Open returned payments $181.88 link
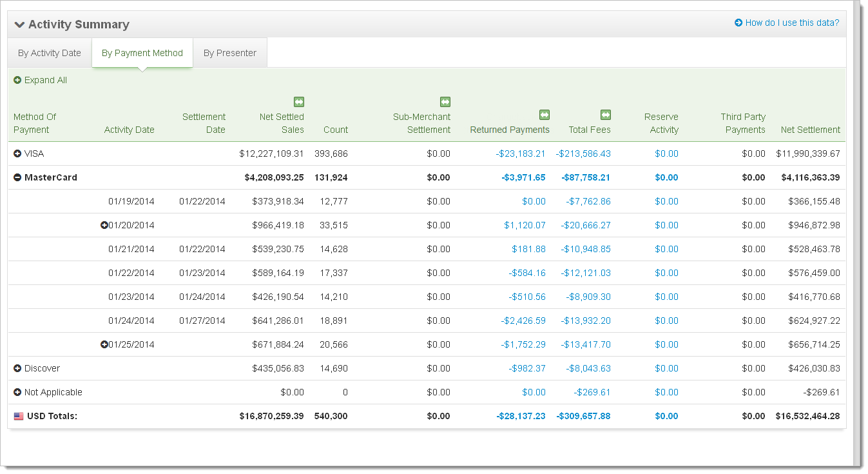The width and height of the screenshot is (868, 474). point(529,250)
